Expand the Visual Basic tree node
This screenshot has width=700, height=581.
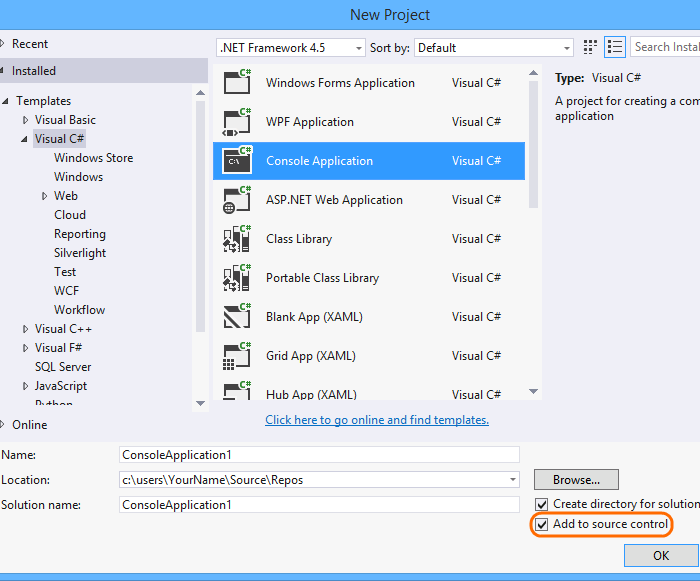tap(26, 120)
